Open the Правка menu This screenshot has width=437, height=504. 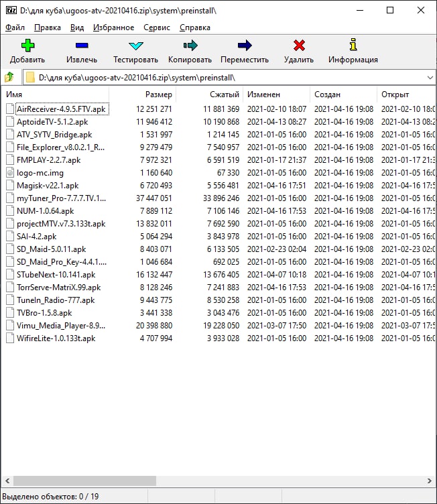[x=48, y=27]
